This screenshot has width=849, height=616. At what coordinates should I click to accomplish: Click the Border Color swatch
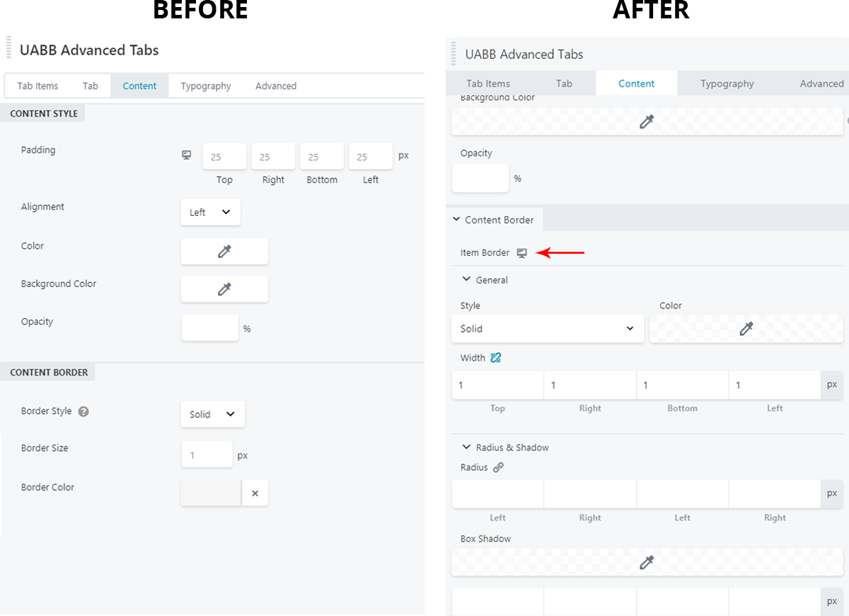click(211, 493)
